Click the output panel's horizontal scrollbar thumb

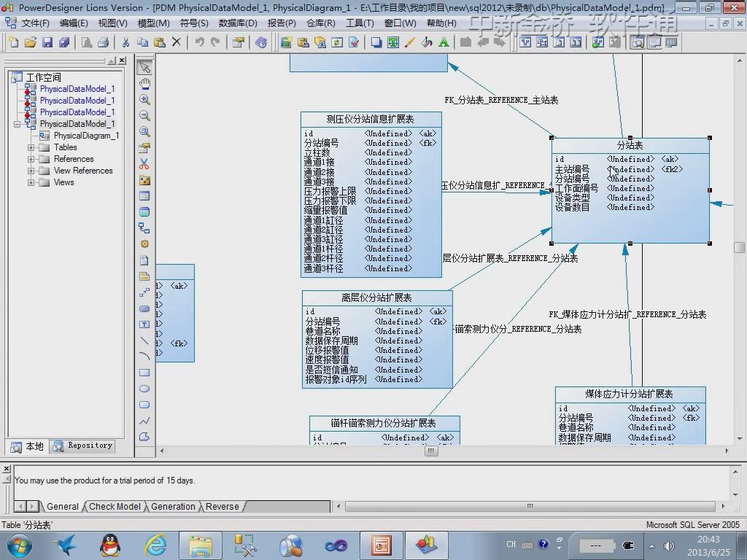point(530,506)
